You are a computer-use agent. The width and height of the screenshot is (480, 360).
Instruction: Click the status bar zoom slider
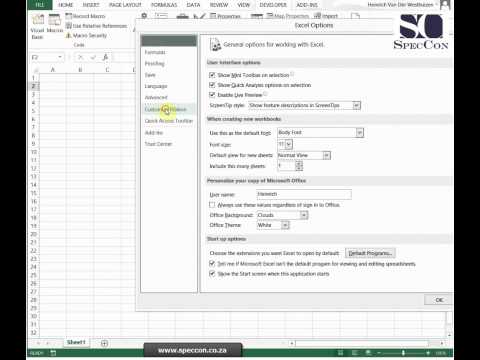[403, 353]
